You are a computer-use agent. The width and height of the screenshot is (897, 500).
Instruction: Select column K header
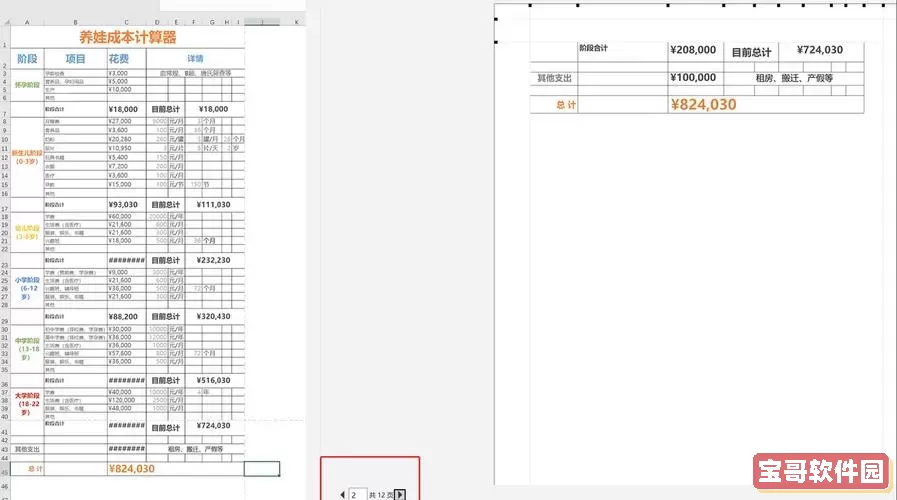(x=296, y=22)
